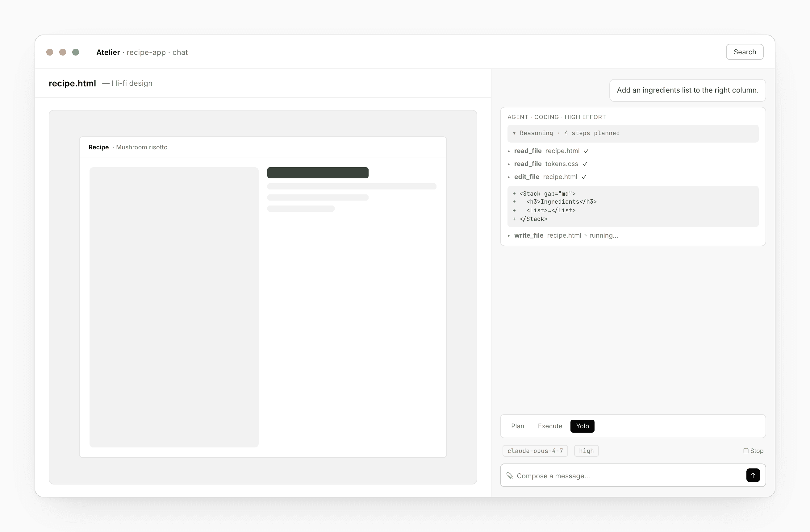Click the recipe.html file title
Viewport: 810px width, 532px height.
tap(72, 83)
